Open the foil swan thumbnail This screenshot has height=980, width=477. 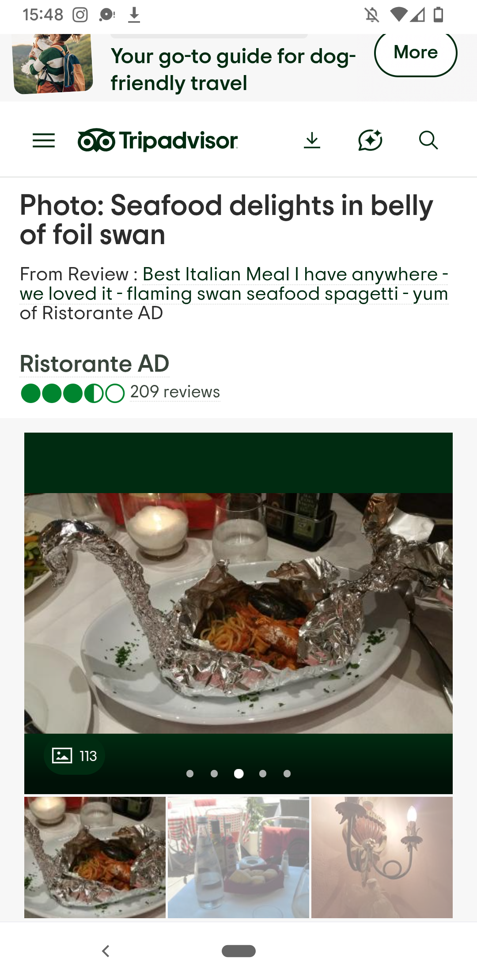(95, 857)
